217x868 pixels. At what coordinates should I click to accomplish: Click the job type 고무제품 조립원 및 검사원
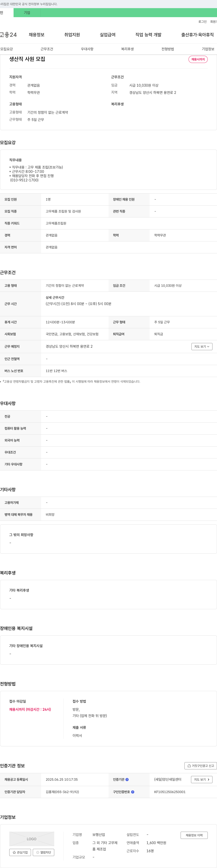click(x=64, y=211)
